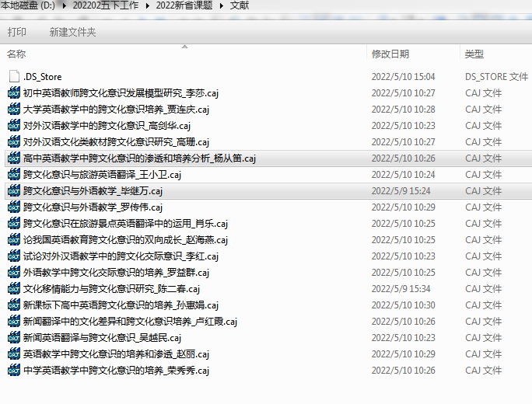Select file 跨文化意识与外语教学_毕继万.caj
Viewport: 532px width, 404px height.
[x=93, y=191]
